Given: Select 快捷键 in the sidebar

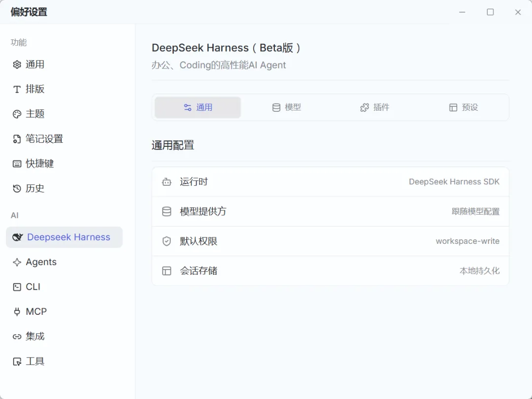Looking at the screenshot, I should 64,164.
